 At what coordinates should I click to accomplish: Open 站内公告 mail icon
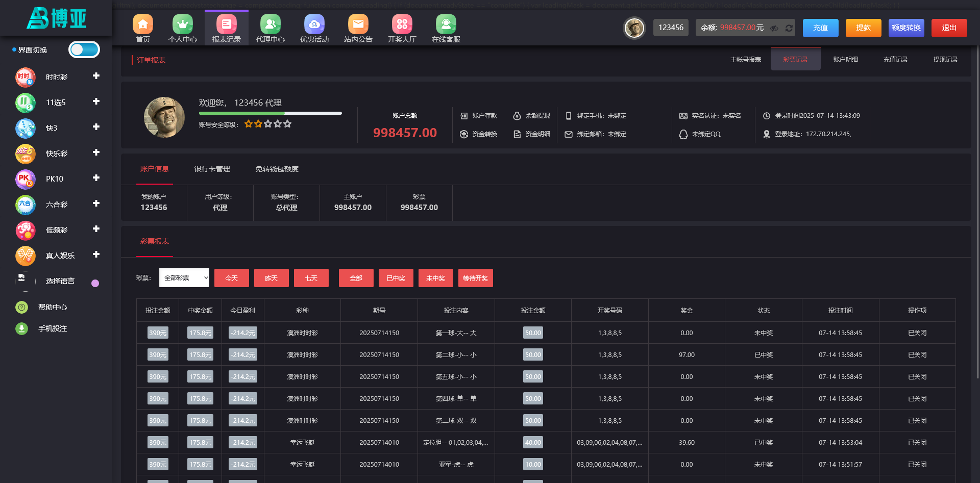click(x=358, y=24)
